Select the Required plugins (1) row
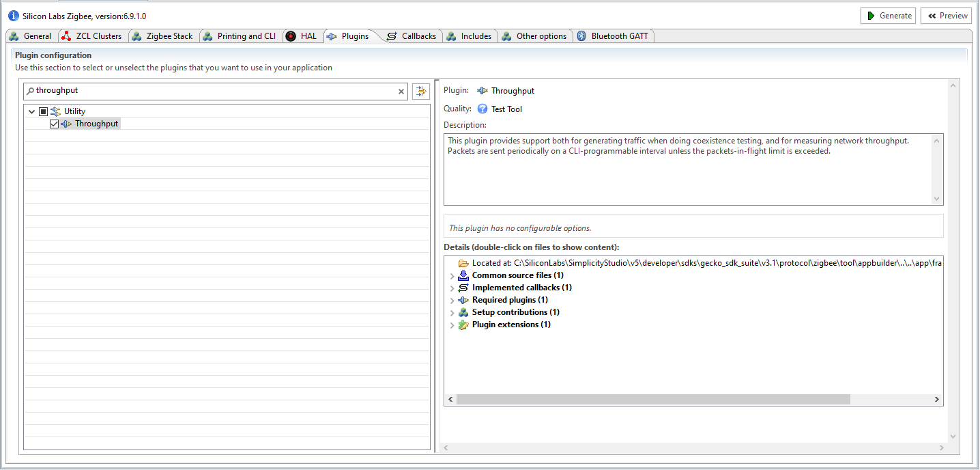Screen dimensions: 980x470 [510, 300]
